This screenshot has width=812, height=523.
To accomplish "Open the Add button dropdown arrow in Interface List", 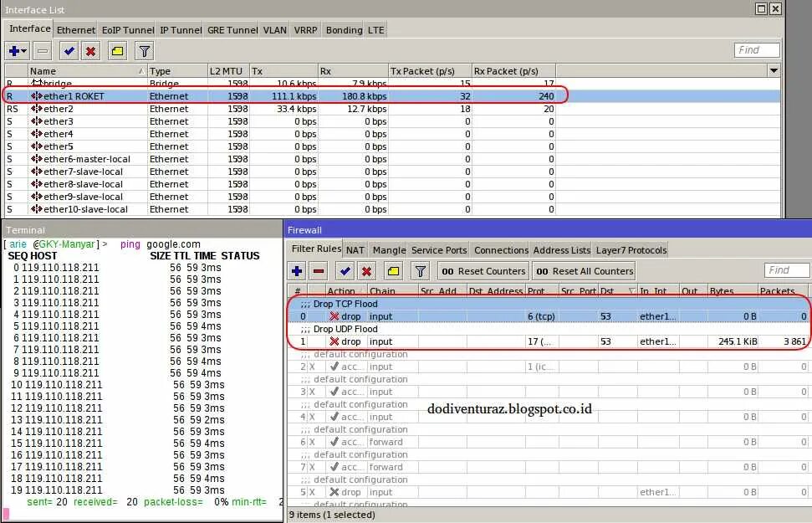I will pos(23,51).
